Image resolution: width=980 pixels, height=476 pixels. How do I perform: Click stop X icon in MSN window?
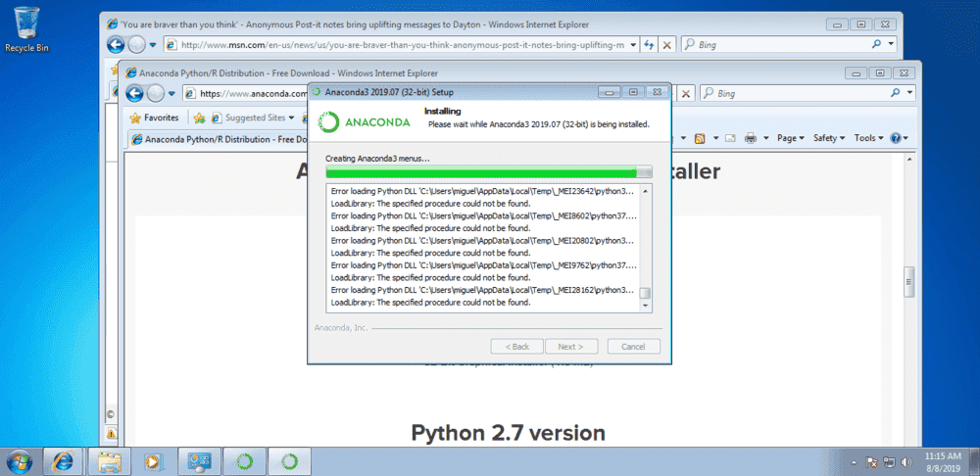coord(666,44)
